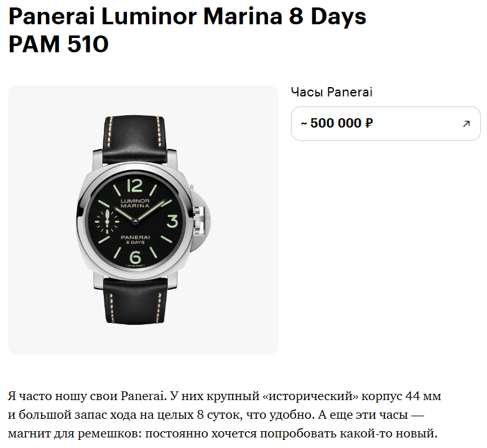Screen dimensions: 487x448
Task: Open the Panerai watch product photo
Action: coord(143,220)
